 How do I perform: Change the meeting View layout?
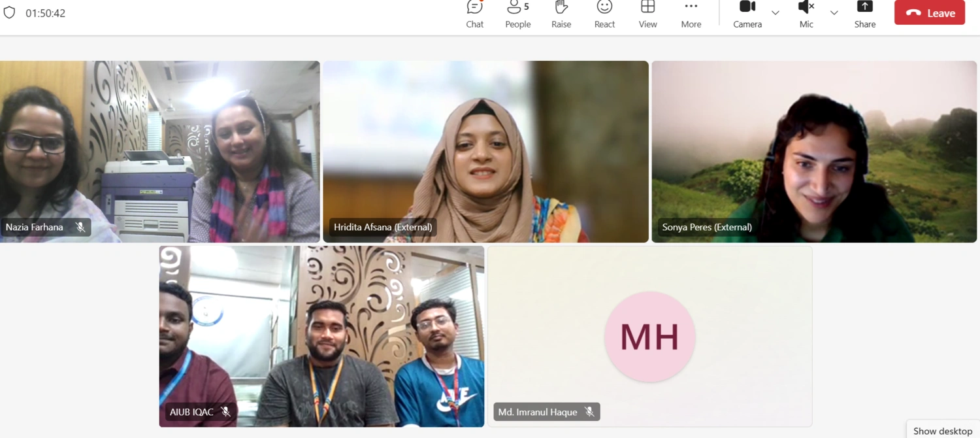click(647, 14)
